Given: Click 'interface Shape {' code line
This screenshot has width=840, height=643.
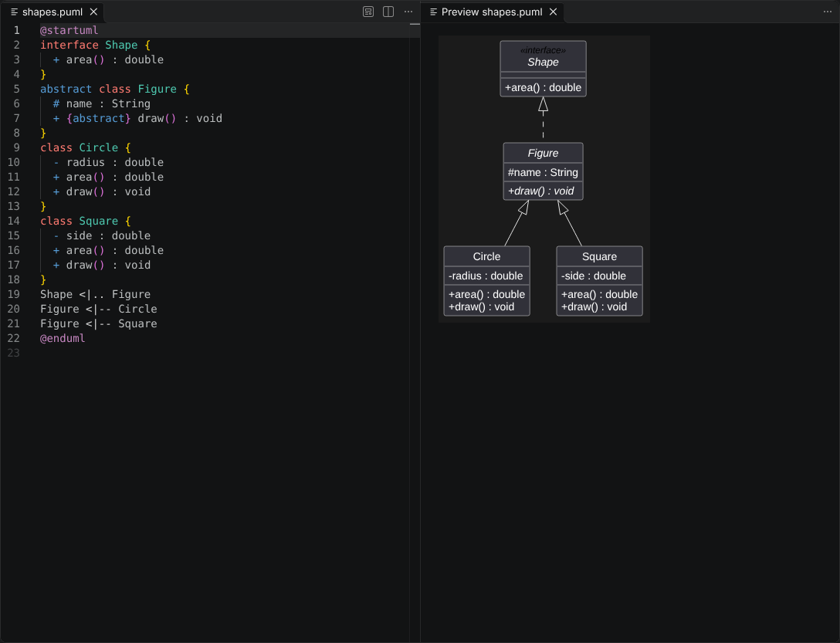Looking at the screenshot, I should click(96, 45).
